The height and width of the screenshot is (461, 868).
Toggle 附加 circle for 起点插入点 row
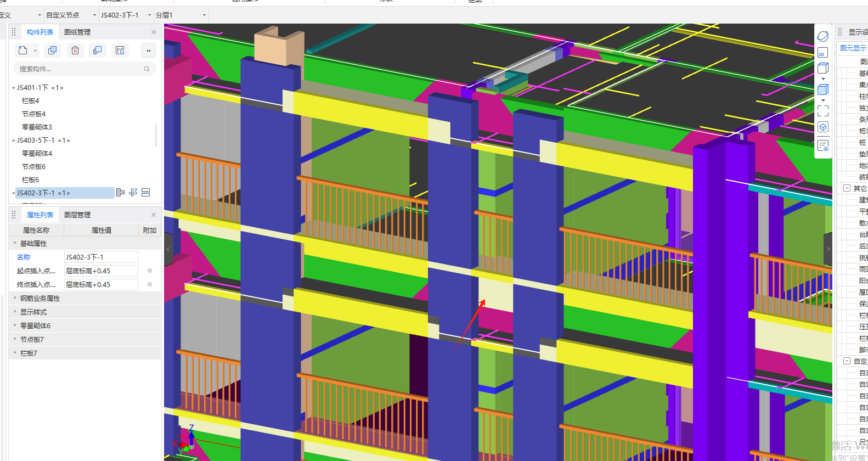pyautogui.click(x=150, y=271)
